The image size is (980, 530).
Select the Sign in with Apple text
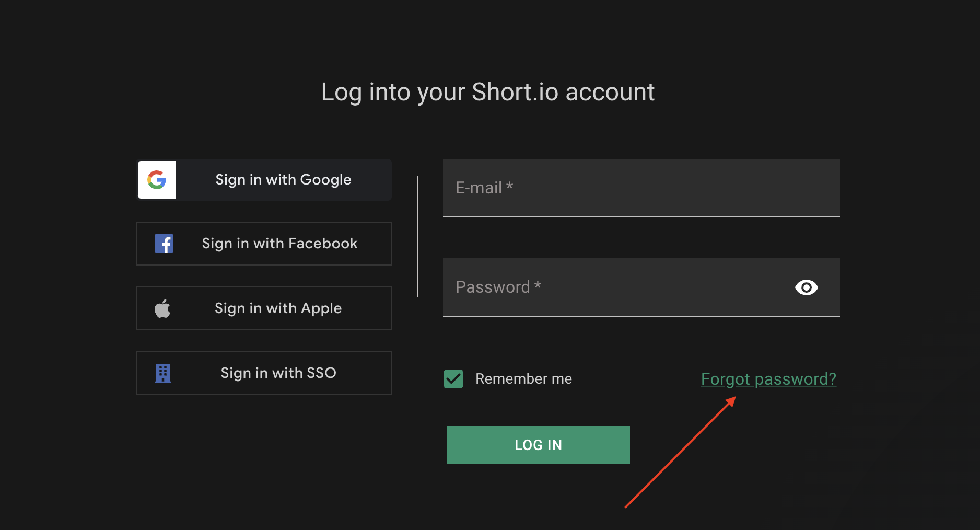278,308
